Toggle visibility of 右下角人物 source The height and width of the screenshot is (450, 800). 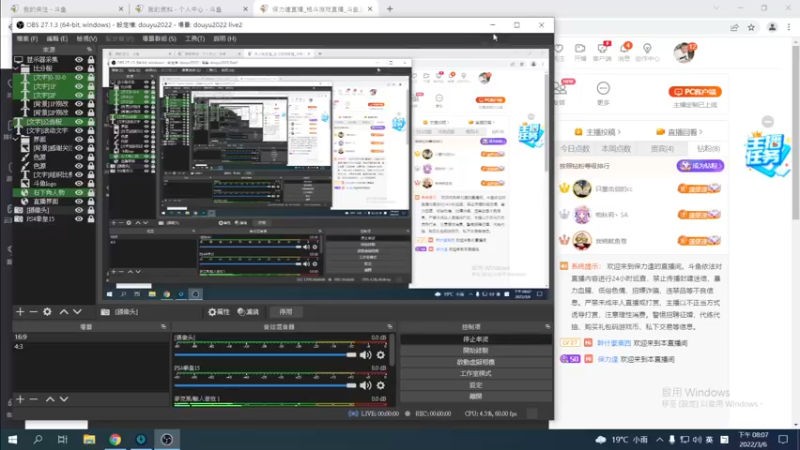79,192
